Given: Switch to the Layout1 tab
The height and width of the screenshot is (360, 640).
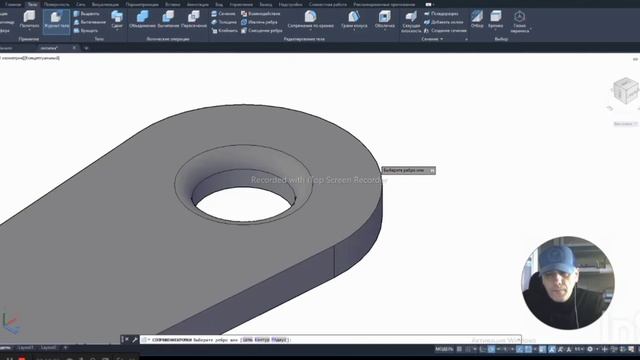Looking at the screenshot, I should point(26,348).
